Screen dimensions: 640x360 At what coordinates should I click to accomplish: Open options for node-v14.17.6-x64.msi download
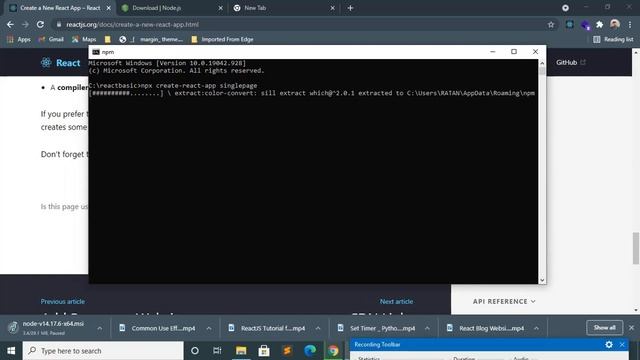[x=100, y=328]
